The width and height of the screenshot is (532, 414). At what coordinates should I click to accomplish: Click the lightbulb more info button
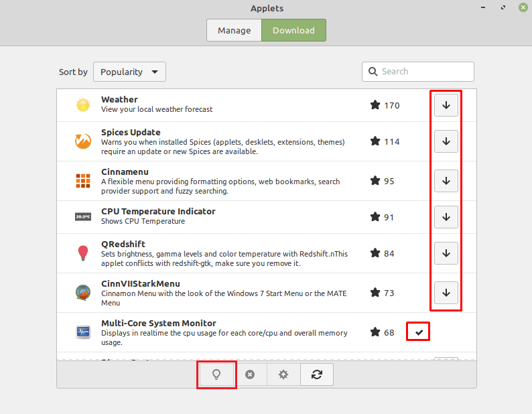216,374
